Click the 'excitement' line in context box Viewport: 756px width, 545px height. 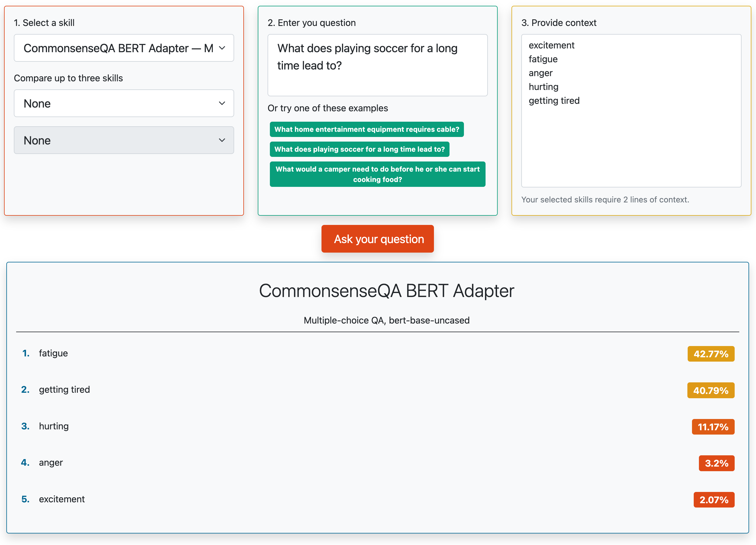[x=551, y=45]
